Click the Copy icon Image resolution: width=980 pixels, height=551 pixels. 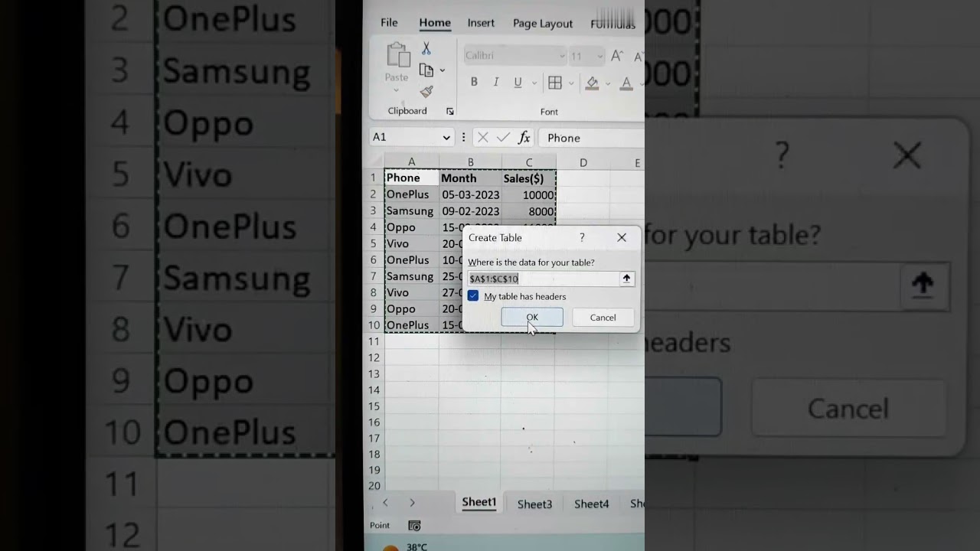(426, 69)
